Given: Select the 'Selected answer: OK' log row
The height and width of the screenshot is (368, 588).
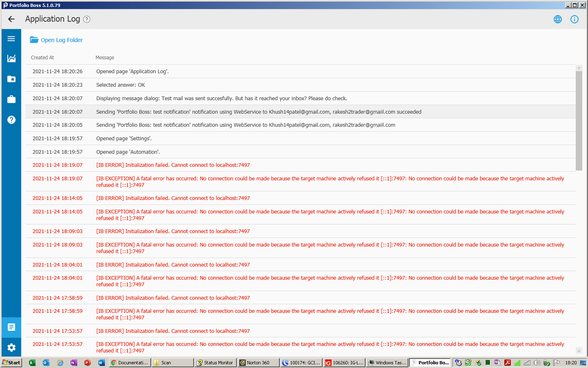Looking at the screenshot, I should tap(120, 85).
